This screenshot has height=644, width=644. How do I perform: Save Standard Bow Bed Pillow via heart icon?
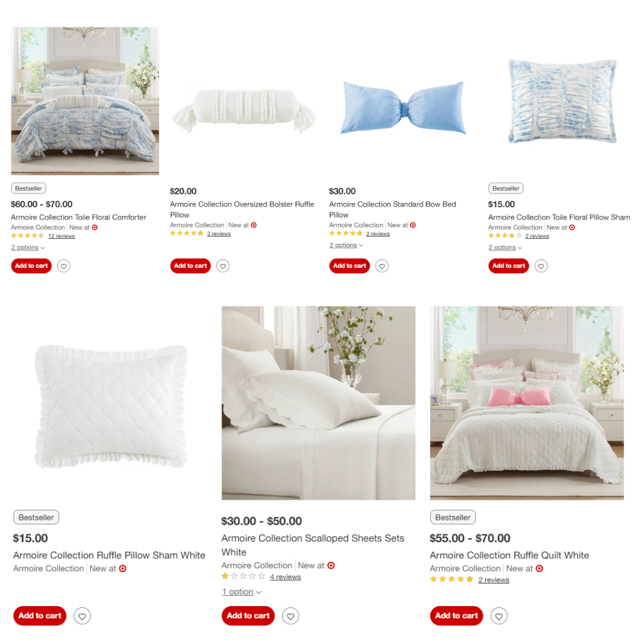[x=382, y=266]
